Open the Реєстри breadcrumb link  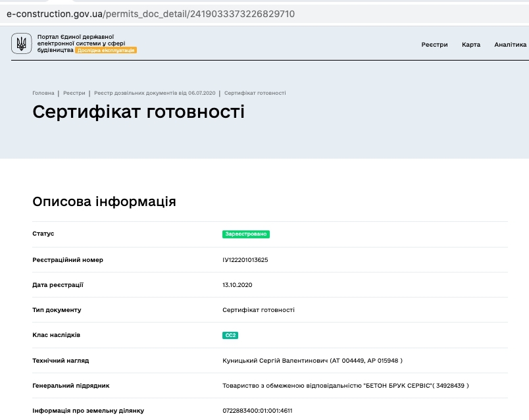[74, 93]
